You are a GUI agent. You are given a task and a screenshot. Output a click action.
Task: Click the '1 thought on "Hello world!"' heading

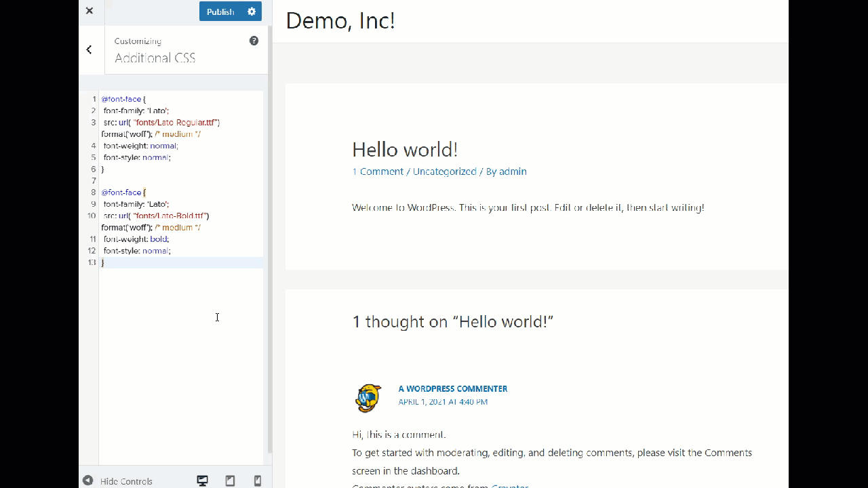[x=452, y=321]
